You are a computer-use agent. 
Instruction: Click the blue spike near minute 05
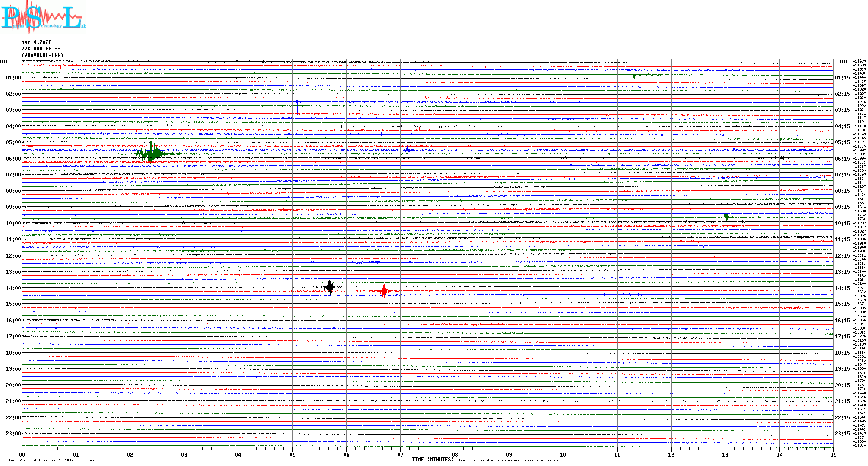point(297,104)
